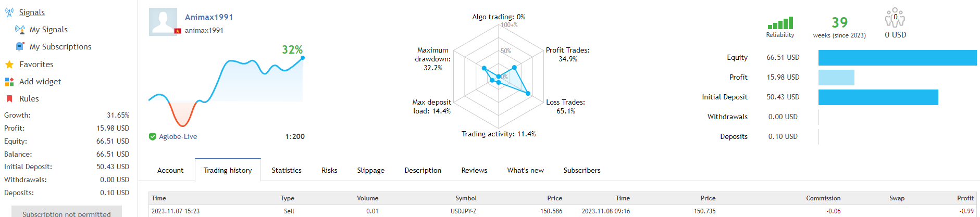Click the Subscription not permitted button
Screen dimensions: 980x217
[66, 212]
